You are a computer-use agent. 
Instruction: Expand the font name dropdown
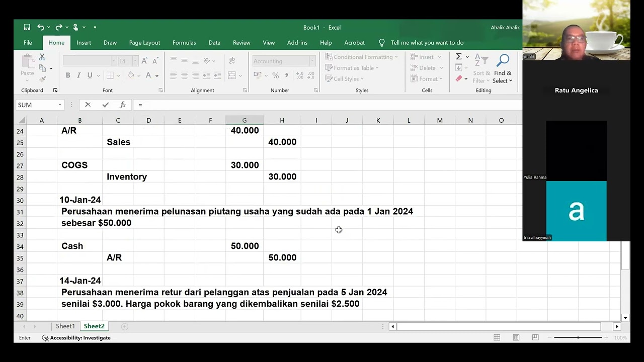tap(114, 61)
